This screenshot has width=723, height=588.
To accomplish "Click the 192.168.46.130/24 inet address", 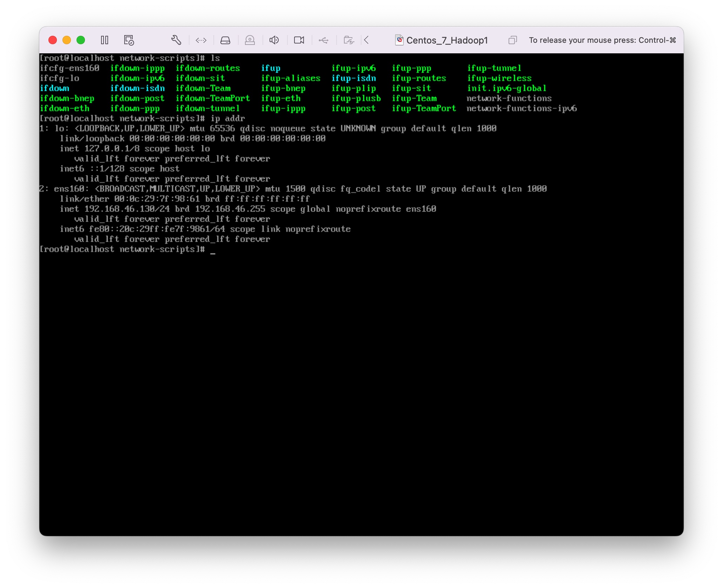I will point(127,209).
